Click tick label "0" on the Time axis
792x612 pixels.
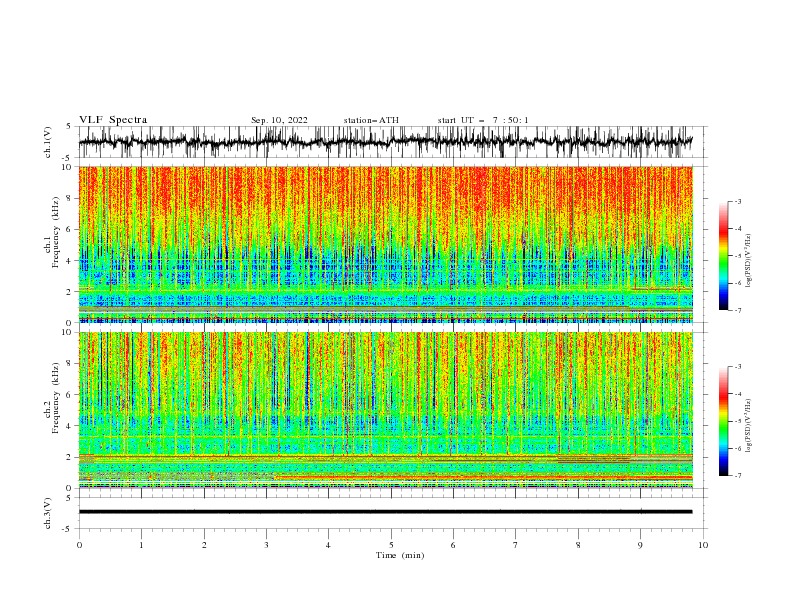pyautogui.click(x=79, y=545)
